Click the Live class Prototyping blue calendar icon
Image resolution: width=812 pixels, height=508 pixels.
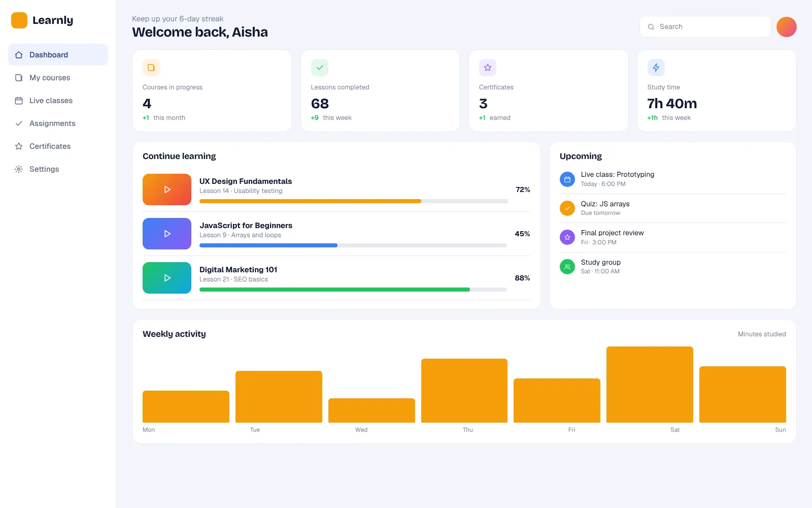[567, 179]
